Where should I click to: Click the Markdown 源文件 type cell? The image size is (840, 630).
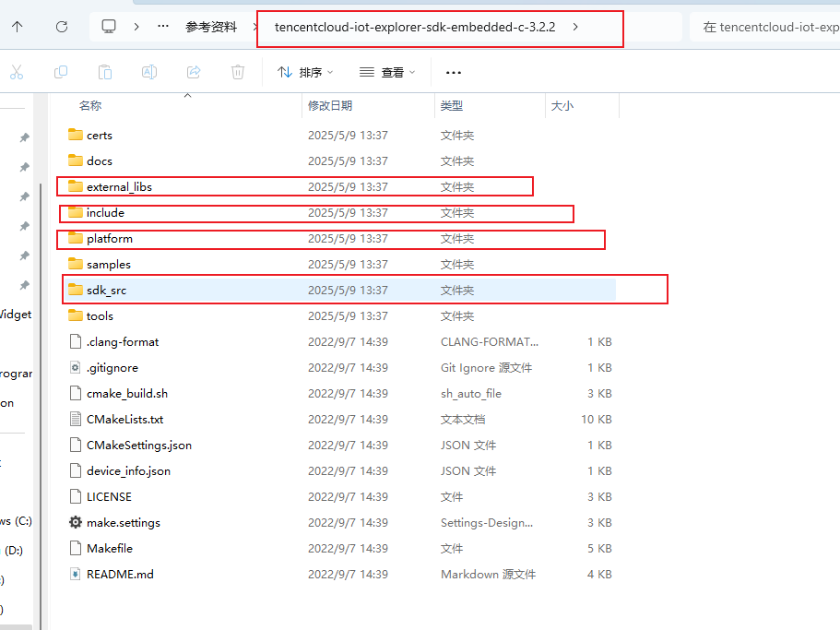[x=488, y=574]
